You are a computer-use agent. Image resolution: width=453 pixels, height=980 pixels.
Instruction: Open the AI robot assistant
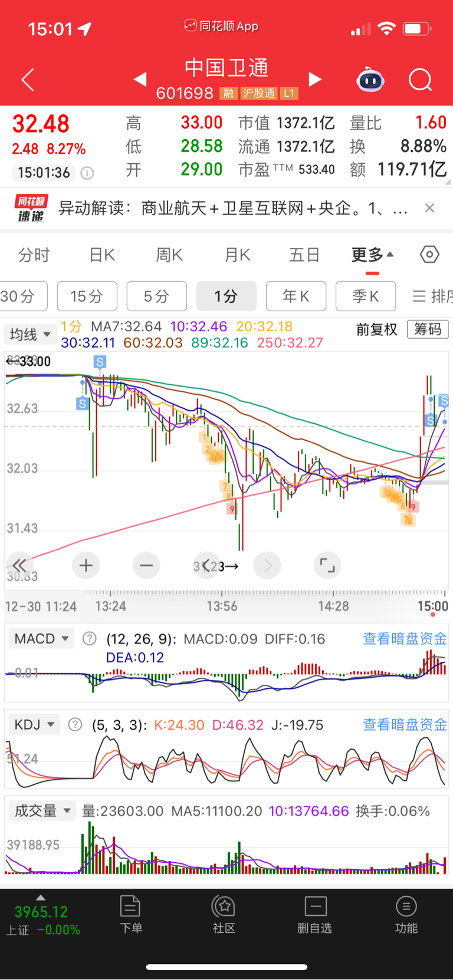pos(370,80)
